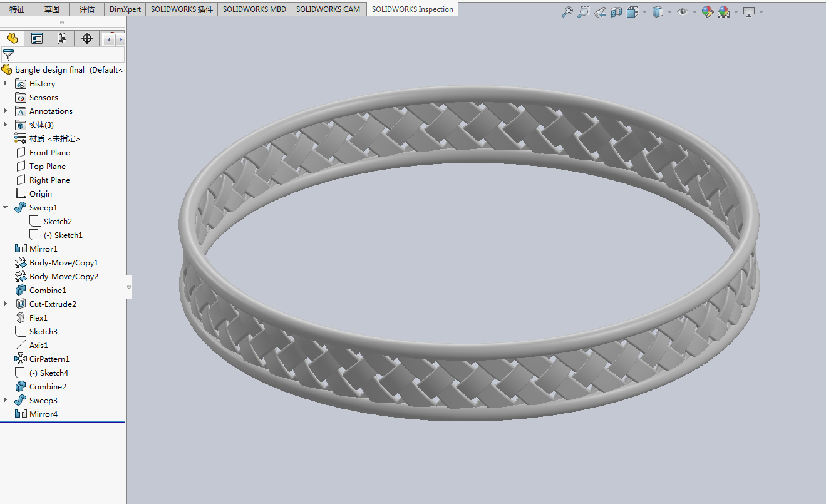Collapse the feature tree panel handle
This screenshot has width=826, height=504.
tap(129, 287)
